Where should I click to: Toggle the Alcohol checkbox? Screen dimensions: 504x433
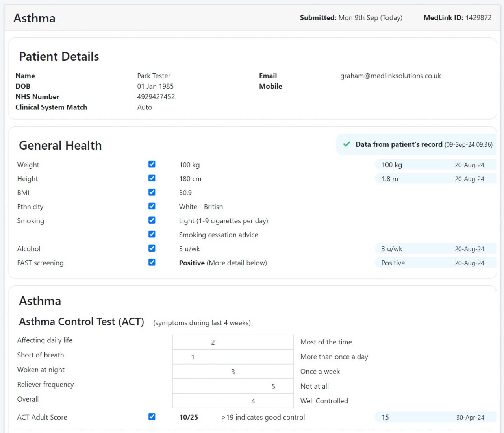[x=152, y=248]
